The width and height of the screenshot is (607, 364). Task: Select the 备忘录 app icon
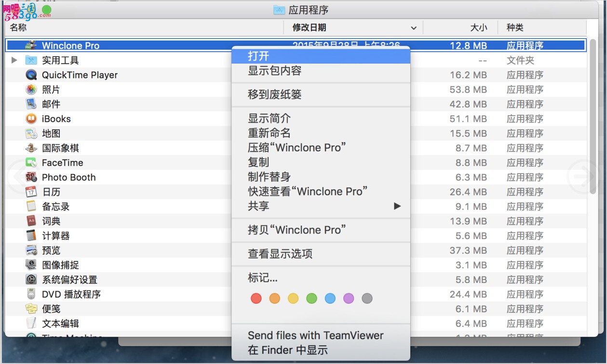coord(31,206)
